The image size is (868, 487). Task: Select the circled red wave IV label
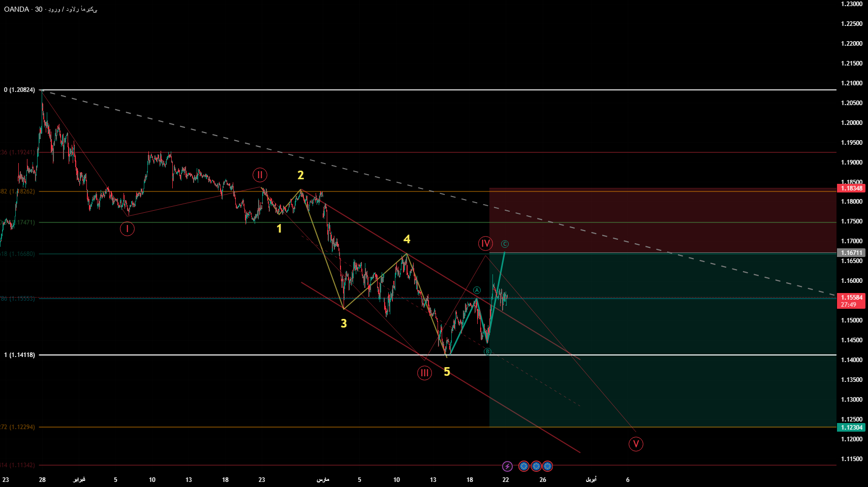click(x=485, y=244)
